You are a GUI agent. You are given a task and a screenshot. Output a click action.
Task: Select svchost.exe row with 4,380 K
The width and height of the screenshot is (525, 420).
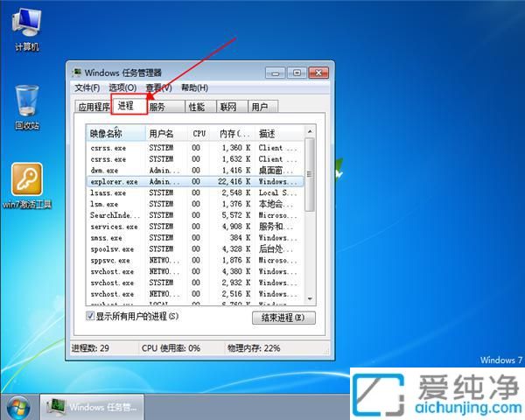pyautogui.click(x=195, y=271)
